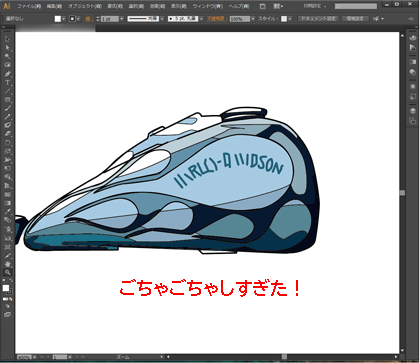The height and width of the screenshot is (363, 420).
Task: Open the variable width profile dropdown
Action: (x=162, y=19)
